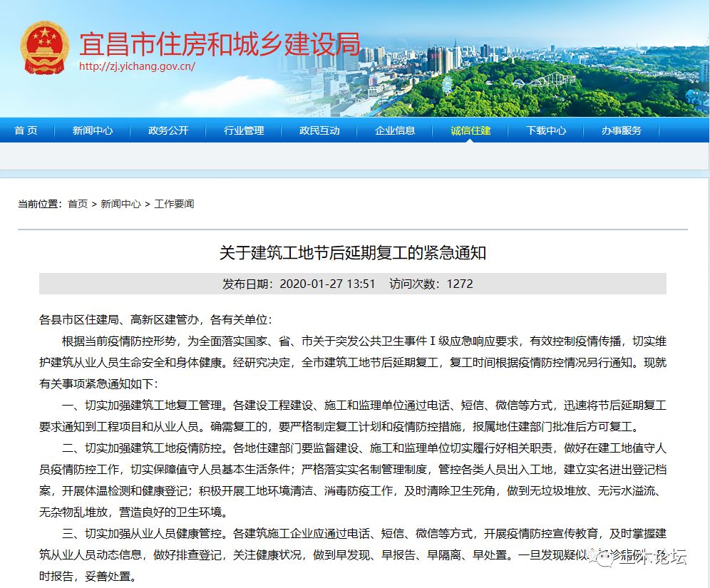Click the 新闻中心 breadcrumb link
710x588 pixels.
[x=120, y=204]
